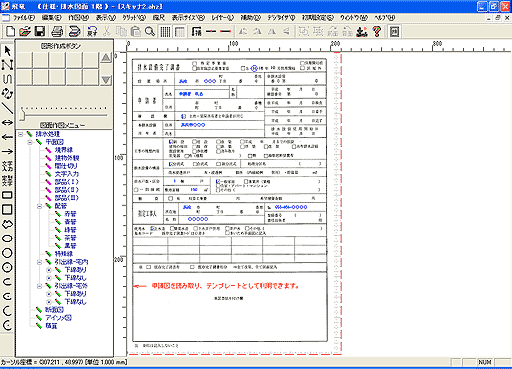Click the up triangle button in shape panel
Image resolution: width=512 pixels, height=369 pixels.
(106, 57)
